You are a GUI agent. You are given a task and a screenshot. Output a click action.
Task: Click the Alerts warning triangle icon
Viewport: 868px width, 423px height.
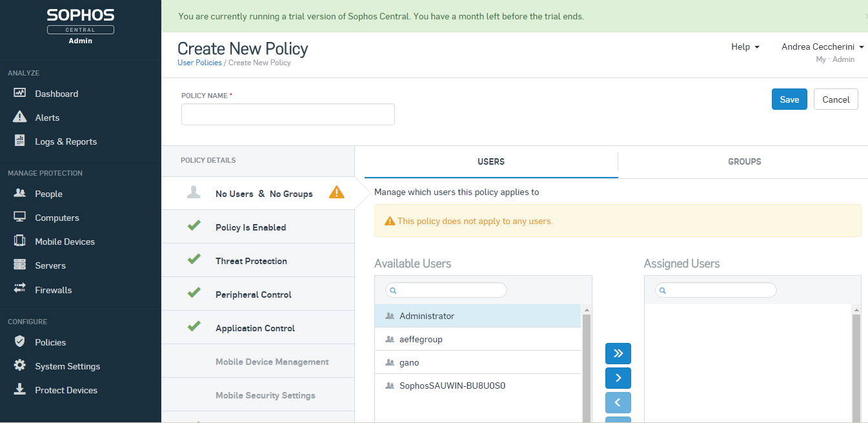point(19,117)
